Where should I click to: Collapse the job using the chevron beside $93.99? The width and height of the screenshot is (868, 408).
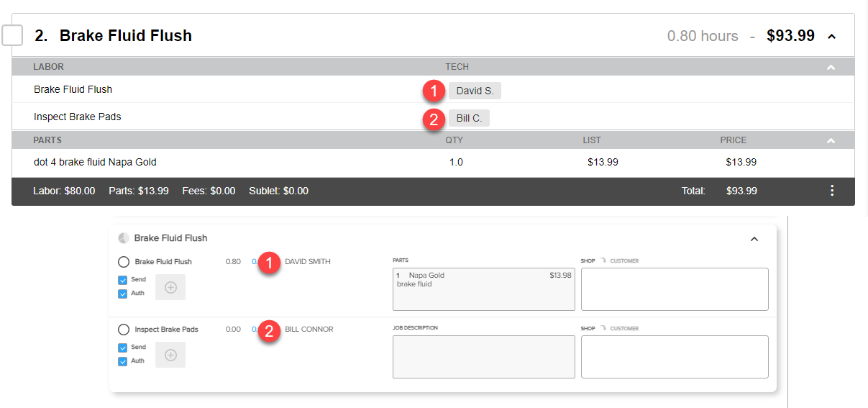[x=832, y=36]
